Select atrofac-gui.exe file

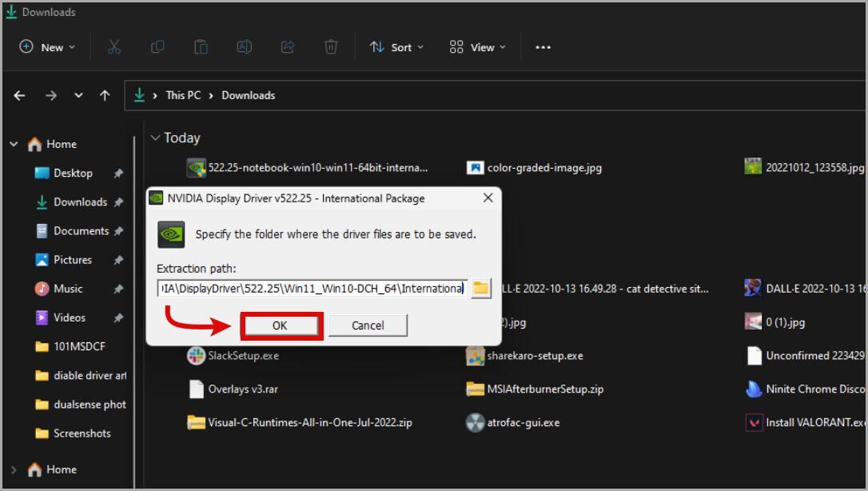(512, 422)
